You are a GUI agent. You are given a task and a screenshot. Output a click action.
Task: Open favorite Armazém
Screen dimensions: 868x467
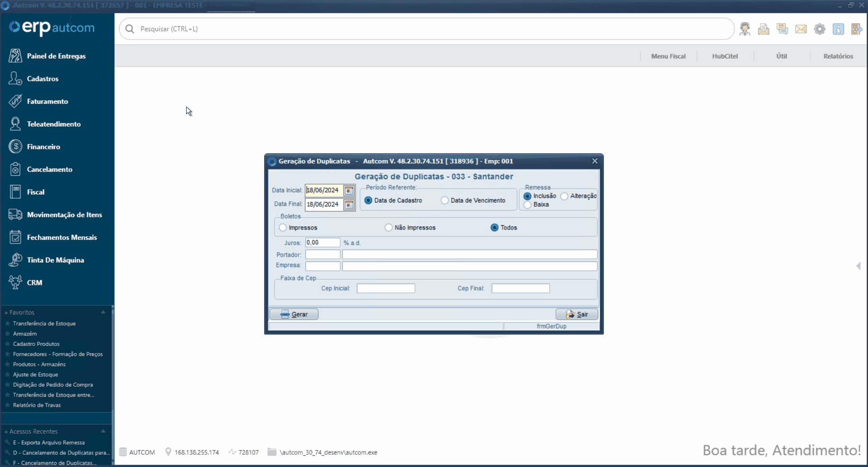pyautogui.click(x=25, y=333)
